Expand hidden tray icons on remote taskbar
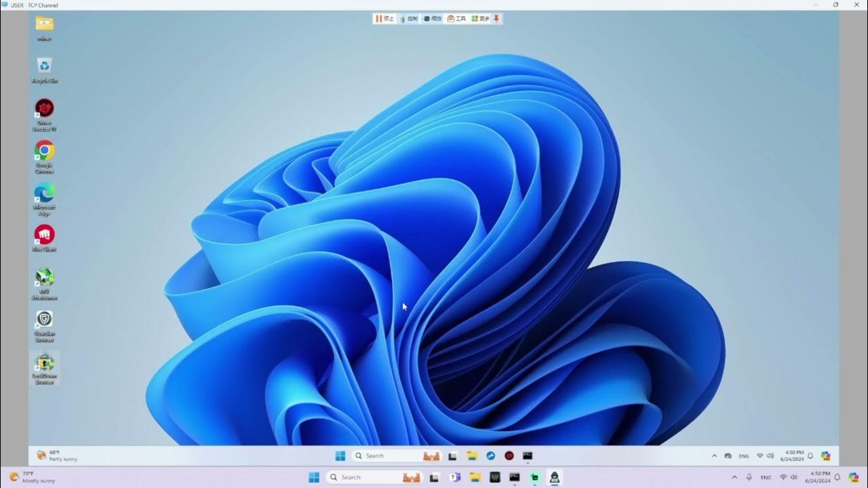 tap(714, 456)
